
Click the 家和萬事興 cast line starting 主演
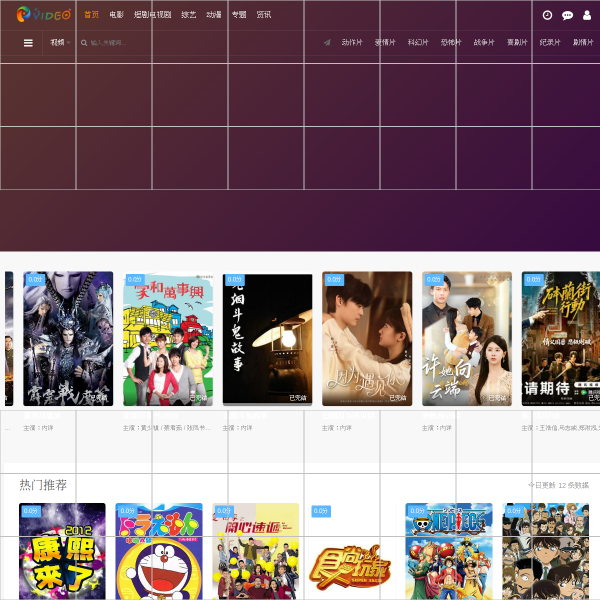tap(167, 428)
